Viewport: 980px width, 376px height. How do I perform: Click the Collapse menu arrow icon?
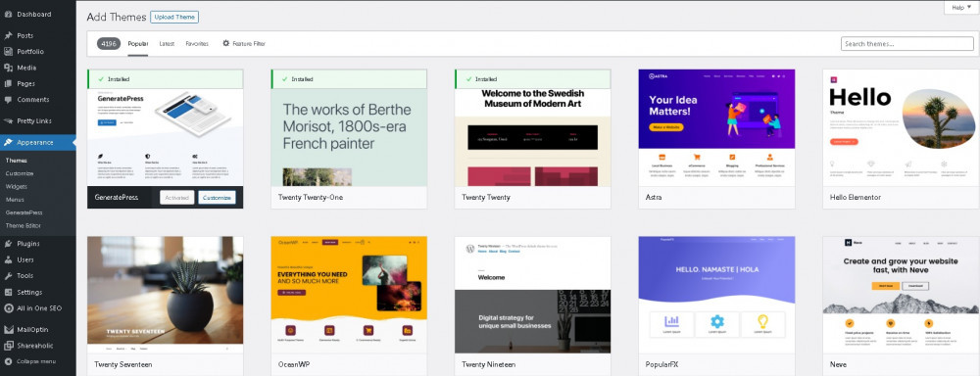[8, 361]
